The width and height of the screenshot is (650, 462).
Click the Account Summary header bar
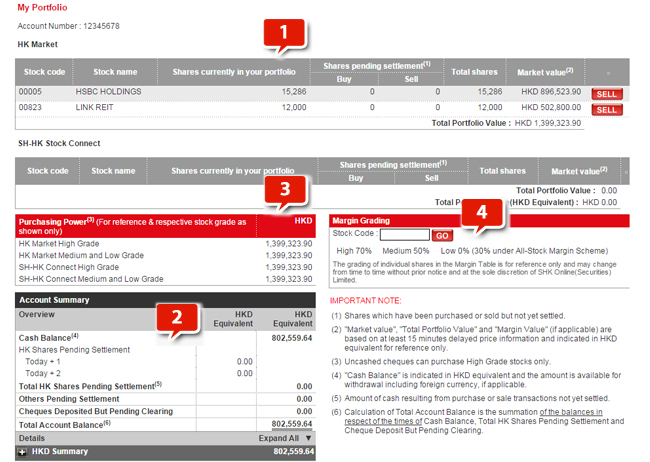165,300
